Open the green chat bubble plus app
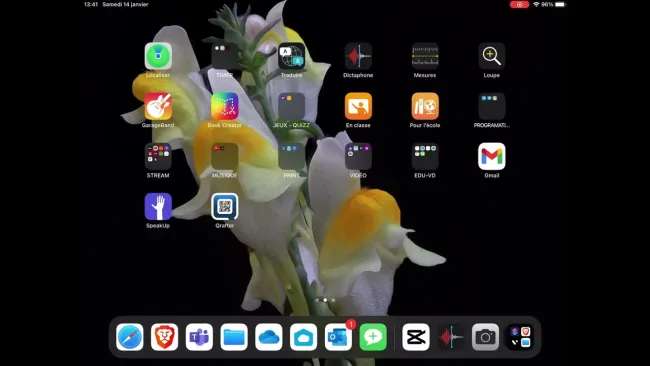 coord(373,337)
